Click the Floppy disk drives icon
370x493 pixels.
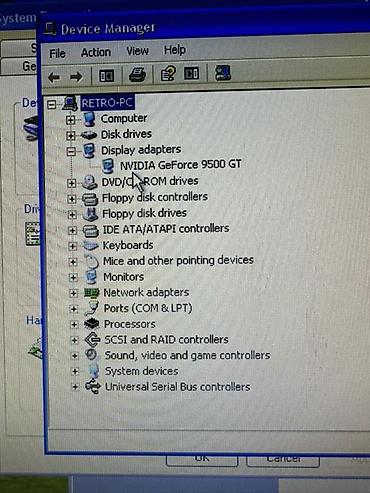coord(90,214)
